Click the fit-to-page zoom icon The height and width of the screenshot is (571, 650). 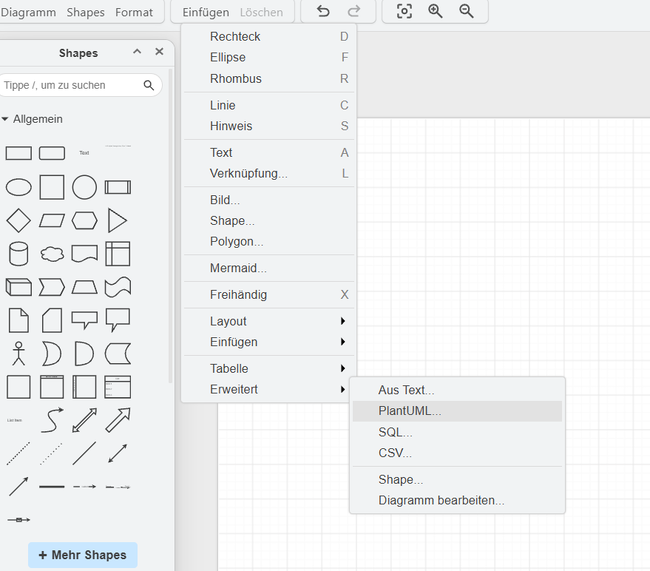pos(404,11)
